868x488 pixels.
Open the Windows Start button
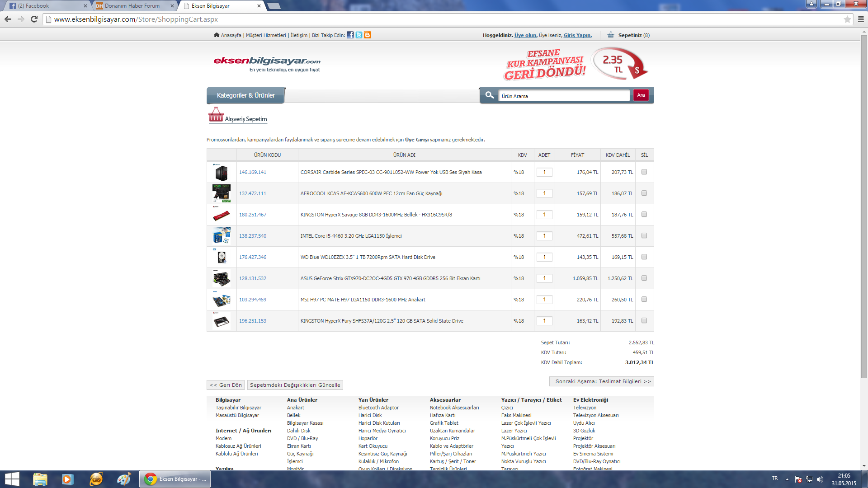click(12, 479)
